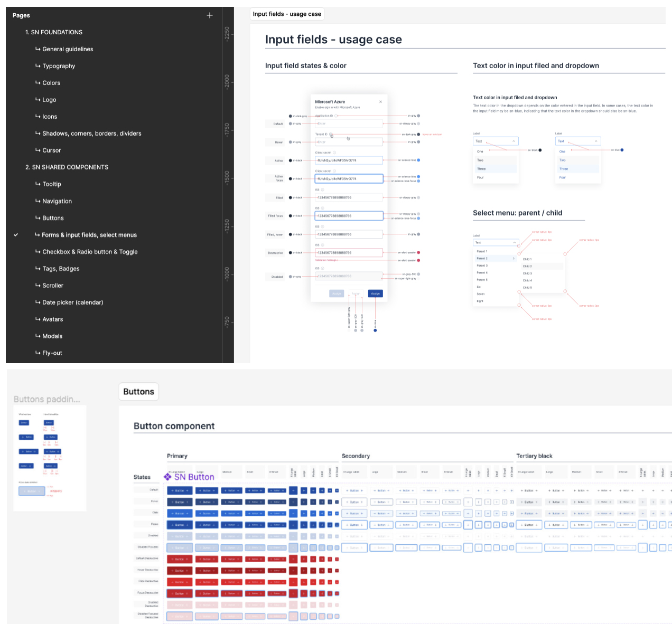Select the Buttons frame label

tap(138, 392)
